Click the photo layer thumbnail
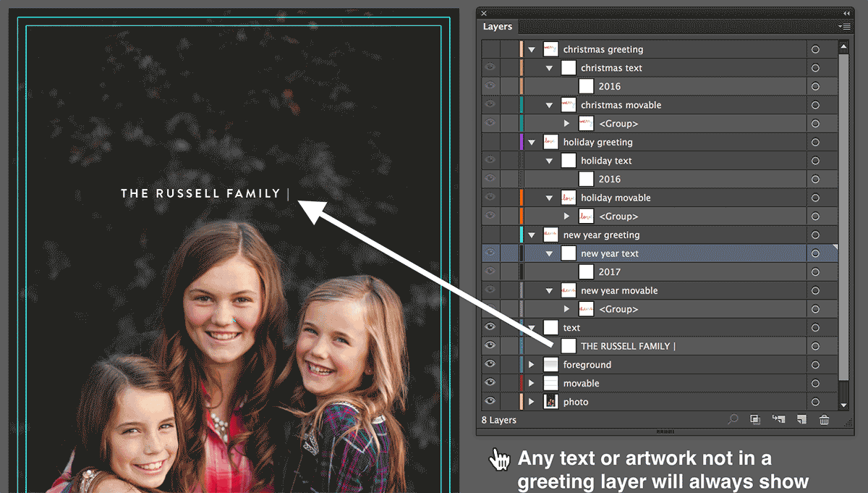This screenshot has height=493, width=868. [x=550, y=402]
